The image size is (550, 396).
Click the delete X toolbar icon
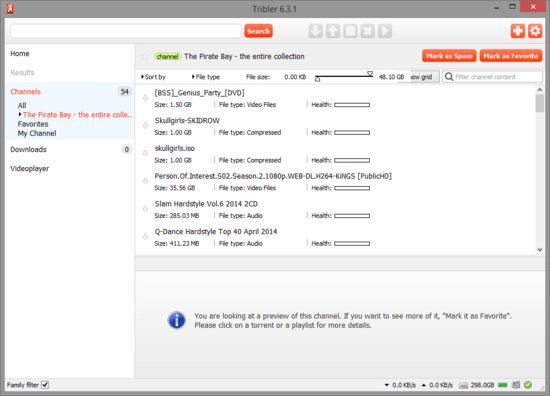(x=367, y=31)
